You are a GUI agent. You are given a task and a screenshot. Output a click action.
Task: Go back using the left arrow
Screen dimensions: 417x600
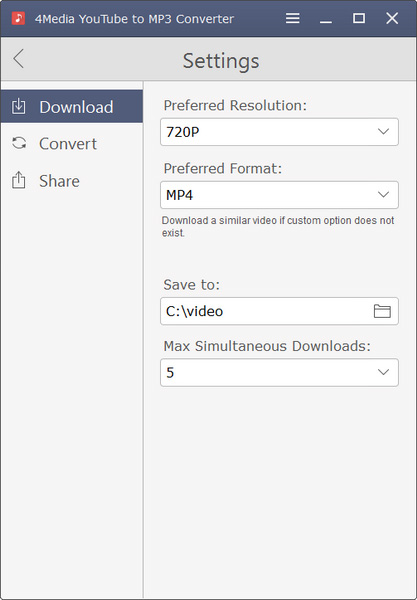18,59
